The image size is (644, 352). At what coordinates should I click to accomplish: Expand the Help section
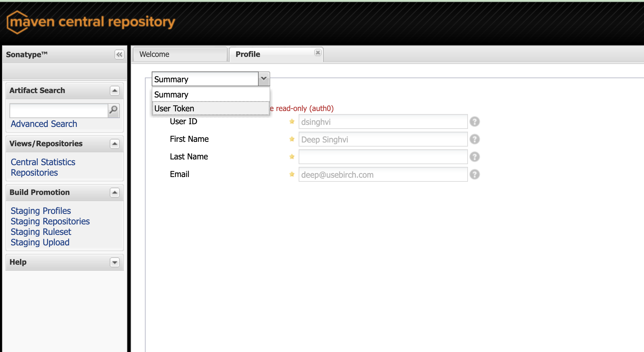click(x=115, y=262)
